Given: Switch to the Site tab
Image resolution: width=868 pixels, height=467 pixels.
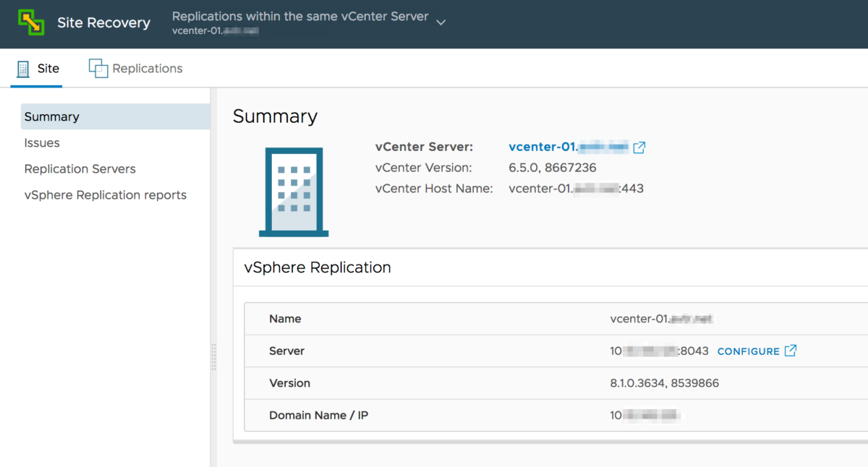Looking at the screenshot, I should click(x=48, y=67).
